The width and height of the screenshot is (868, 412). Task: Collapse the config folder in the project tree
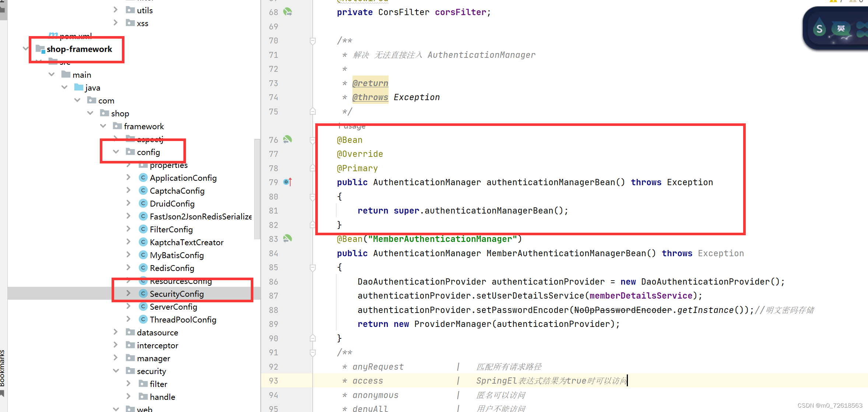tap(116, 152)
